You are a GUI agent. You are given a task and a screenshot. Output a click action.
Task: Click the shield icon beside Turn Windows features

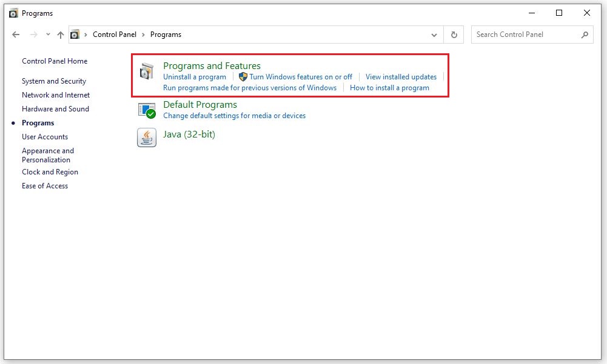(242, 76)
